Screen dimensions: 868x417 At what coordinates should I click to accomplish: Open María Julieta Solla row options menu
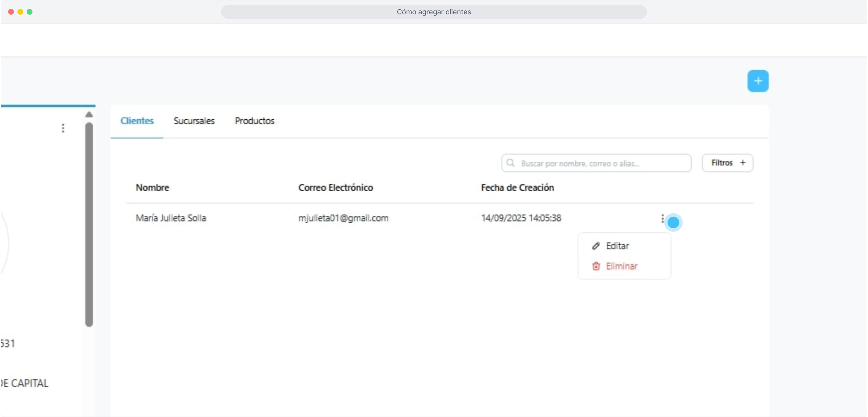click(x=662, y=219)
